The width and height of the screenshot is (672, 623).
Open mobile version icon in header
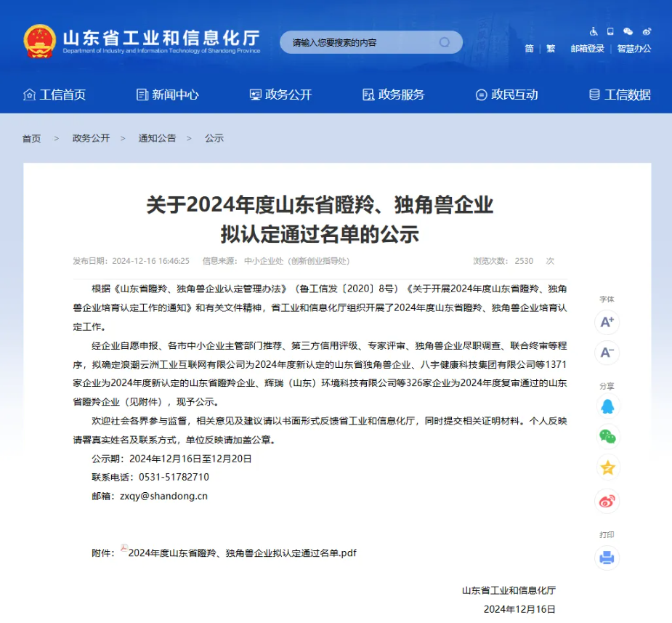[x=610, y=31]
